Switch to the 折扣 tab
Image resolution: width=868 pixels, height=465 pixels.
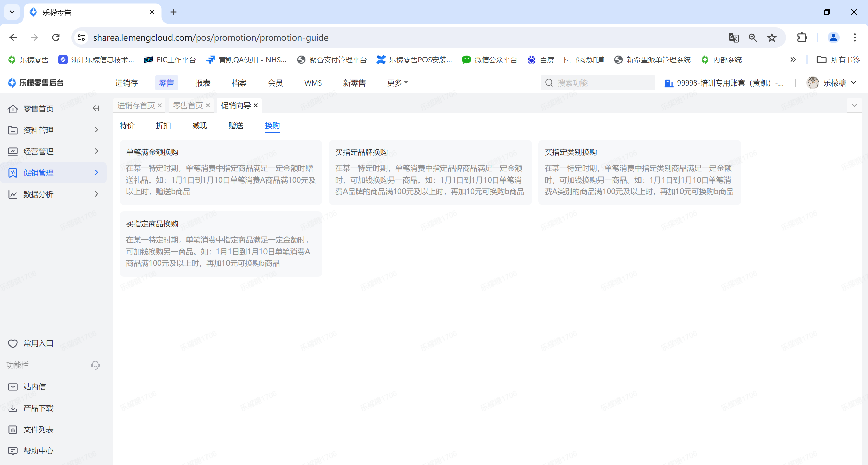(x=163, y=126)
